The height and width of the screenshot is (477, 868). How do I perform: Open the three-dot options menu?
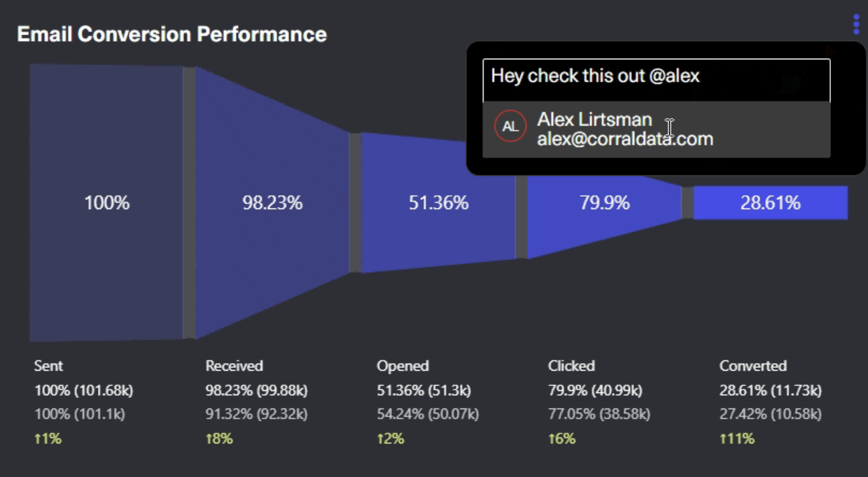pos(855,24)
